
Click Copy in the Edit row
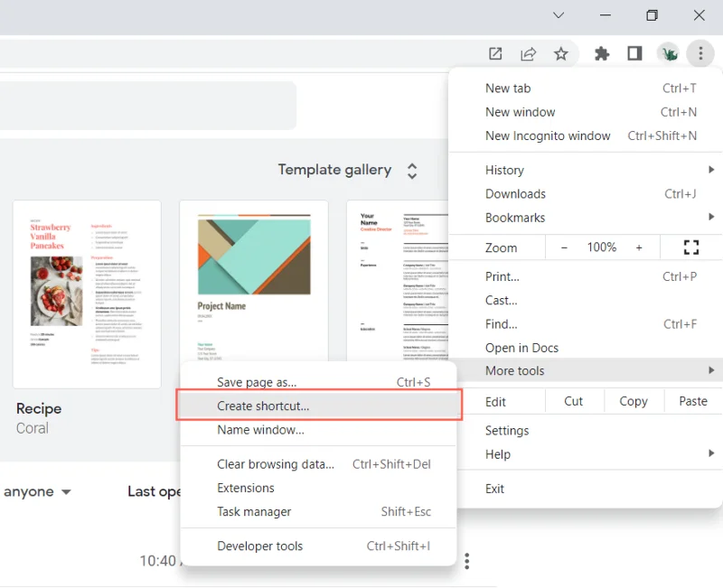pos(634,401)
